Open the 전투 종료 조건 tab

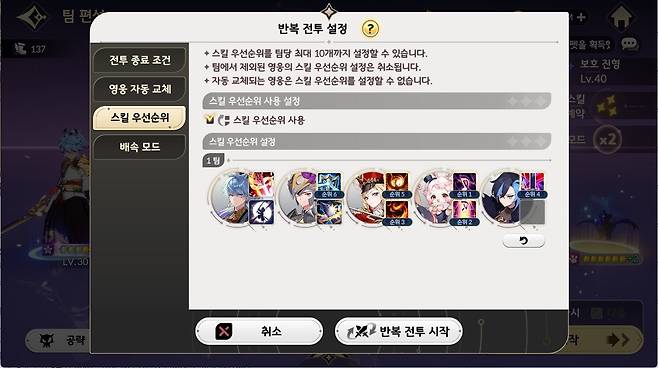tap(140, 60)
